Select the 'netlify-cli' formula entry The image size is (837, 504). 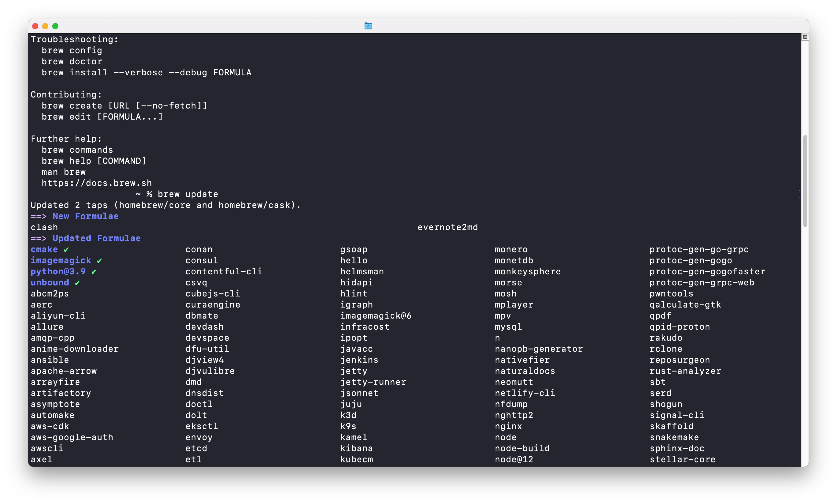coord(525,393)
